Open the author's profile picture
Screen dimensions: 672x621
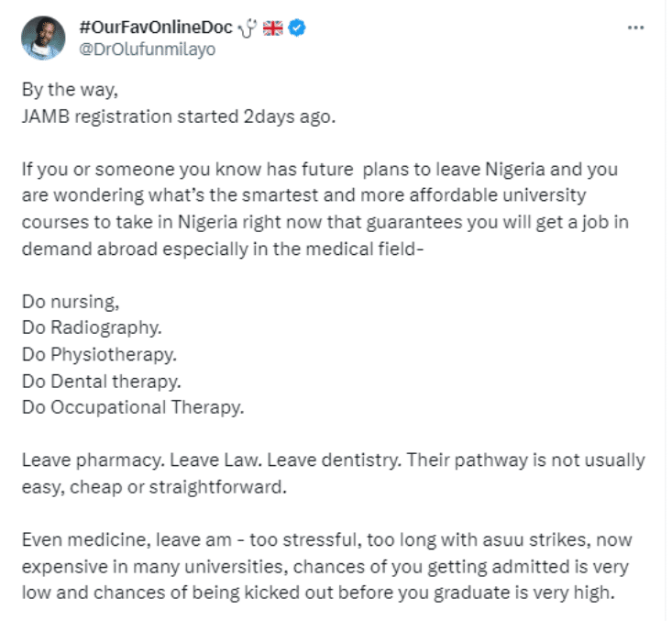[x=43, y=39]
